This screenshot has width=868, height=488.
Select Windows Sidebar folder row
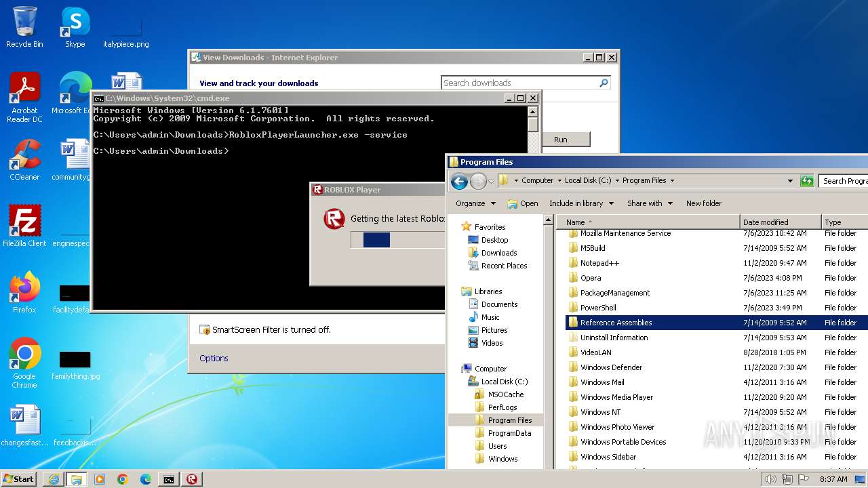pos(717,457)
